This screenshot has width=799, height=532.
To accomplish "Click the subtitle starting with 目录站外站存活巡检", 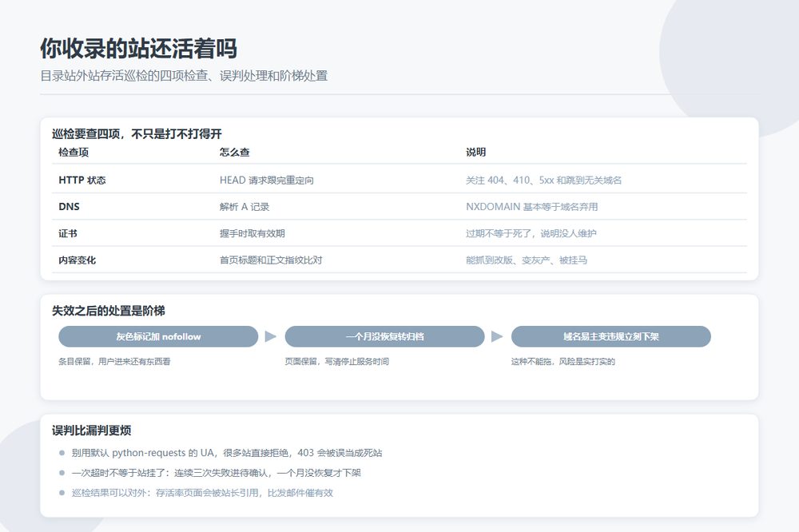I will (x=184, y=76).
